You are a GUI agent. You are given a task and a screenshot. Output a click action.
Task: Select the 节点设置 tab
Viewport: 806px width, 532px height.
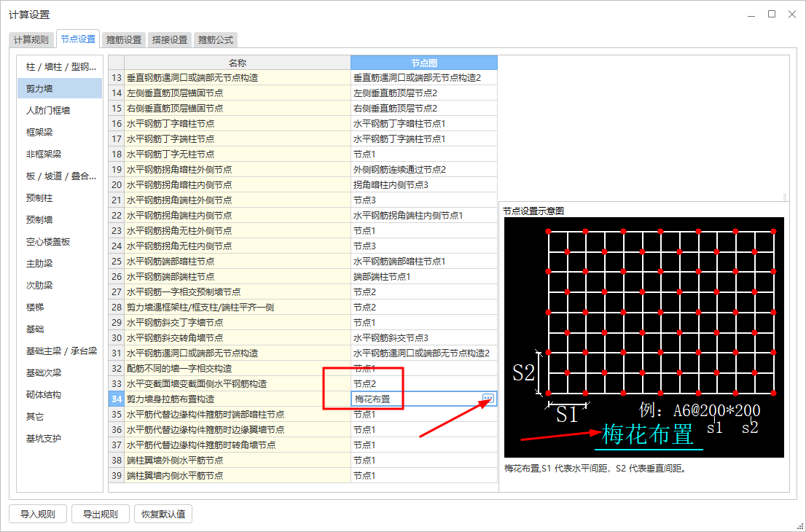click(78, 39)
